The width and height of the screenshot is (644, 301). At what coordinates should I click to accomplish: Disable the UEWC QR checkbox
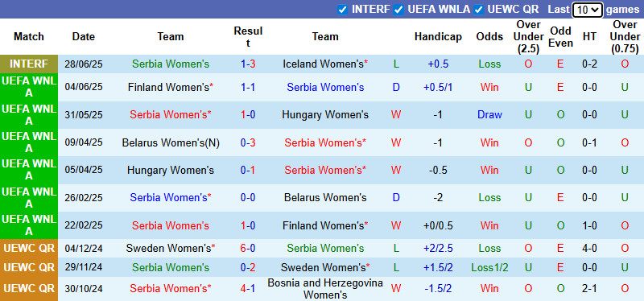coord(478,10)
